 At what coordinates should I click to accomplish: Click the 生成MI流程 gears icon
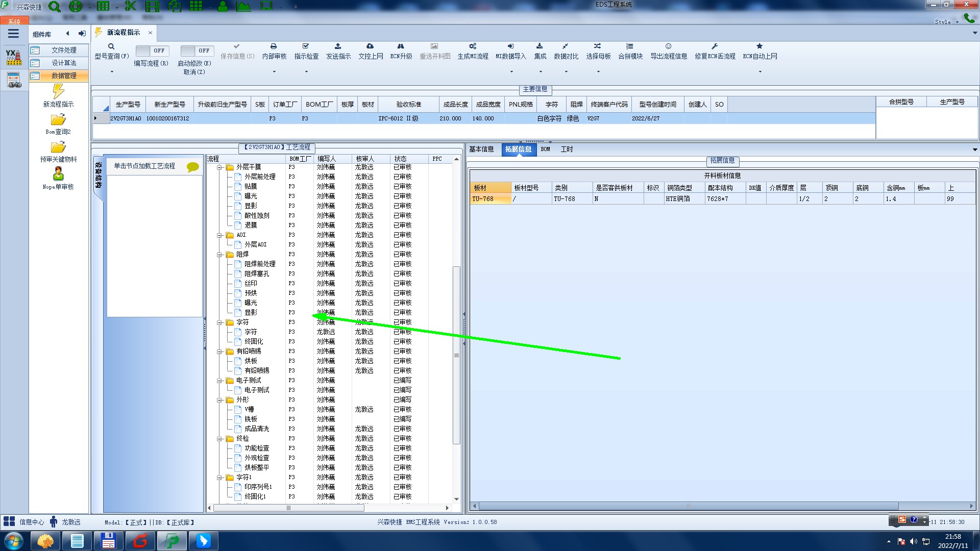473,46
